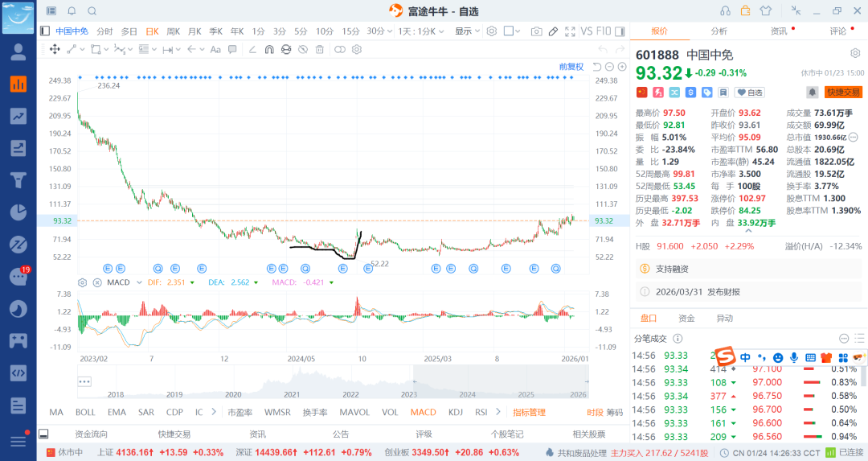Toggle the overlay double-circle tool

(340, 49)
